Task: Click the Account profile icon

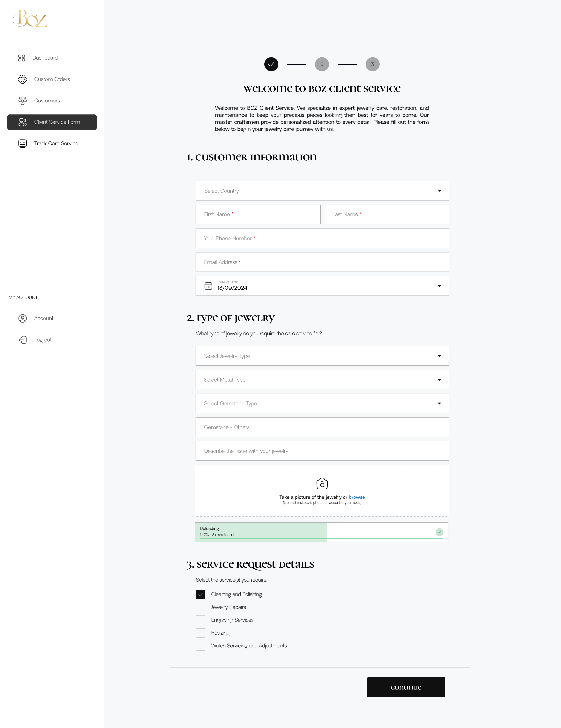Action: 22,318
